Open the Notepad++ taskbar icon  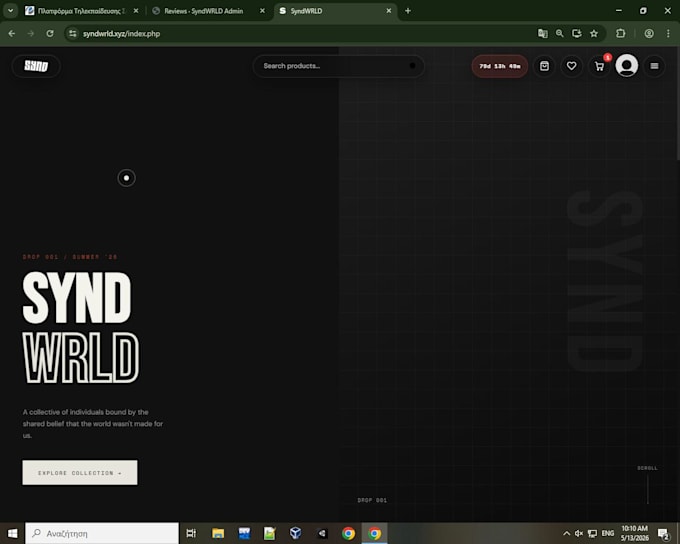pyautogui.click(x=270, y=533)
